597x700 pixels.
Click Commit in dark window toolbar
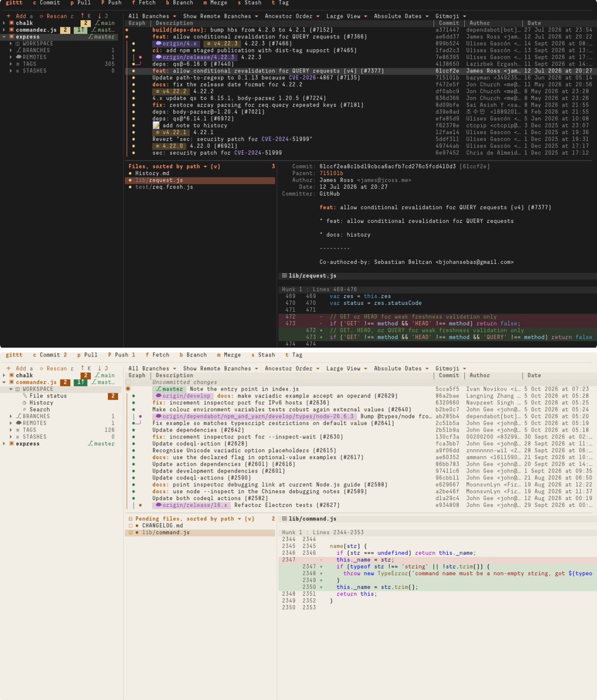(x=47, y=3)
